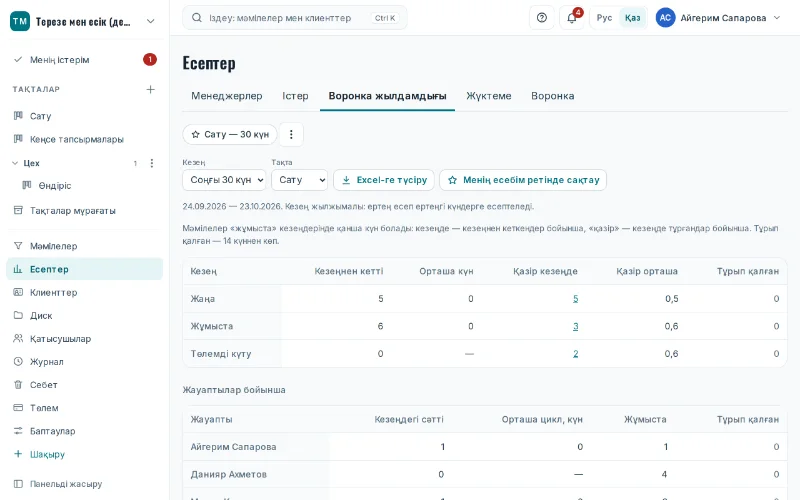The width and height of the screenshot is (800, 500).
Task: Switch to Воронка tab
Action: [553, 96]
